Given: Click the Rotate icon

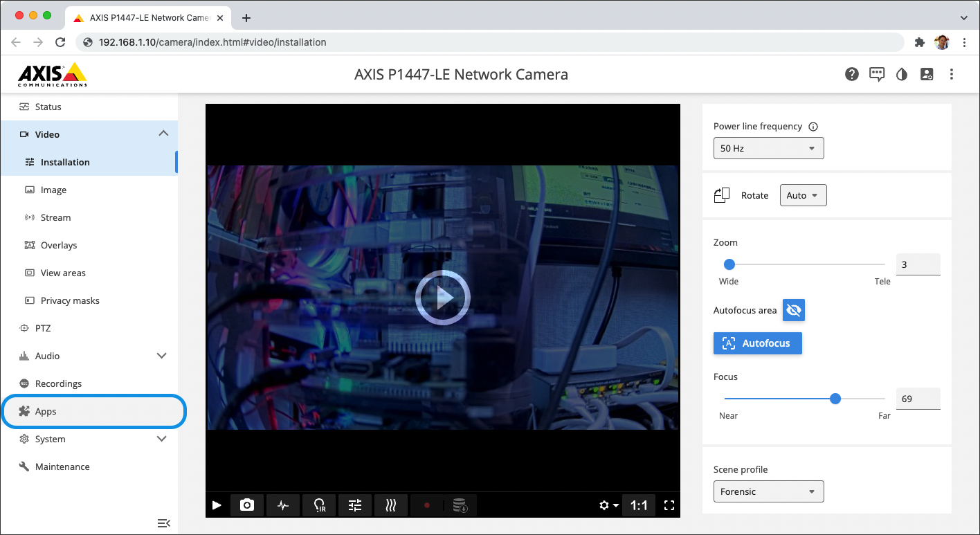Looking at the screenshot, I should [x=722, y=195].
